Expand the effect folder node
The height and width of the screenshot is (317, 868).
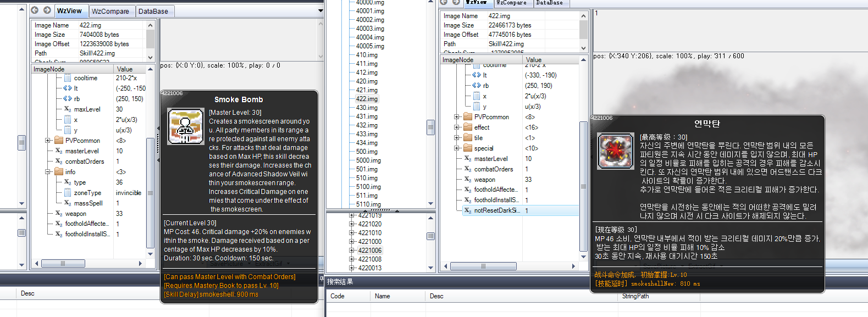(456, 127)
